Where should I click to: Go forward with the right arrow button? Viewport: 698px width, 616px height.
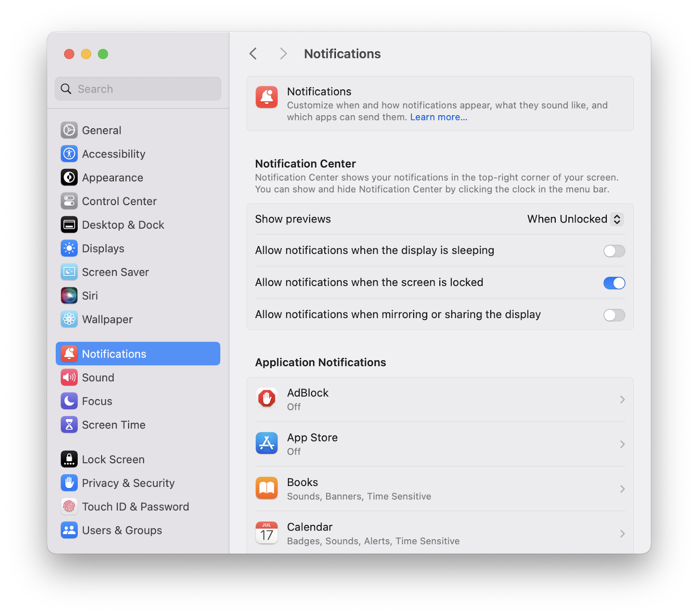pyautogui.click(x=283, y=54)
